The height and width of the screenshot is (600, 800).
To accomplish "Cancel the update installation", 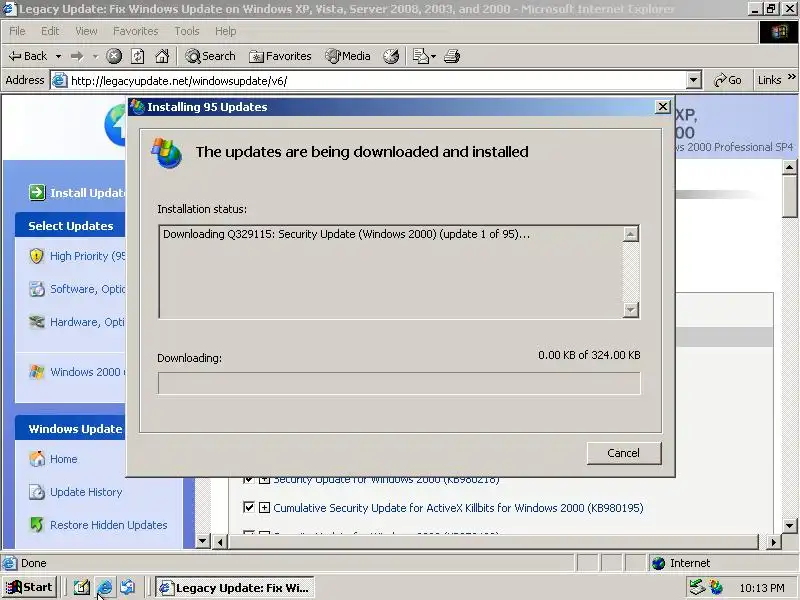I will [623, 453].
